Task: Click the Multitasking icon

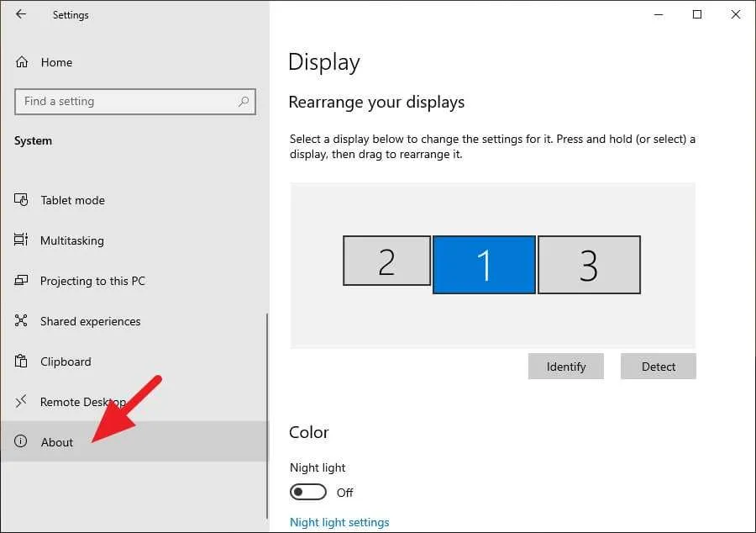Action: (x=21, y=240)
